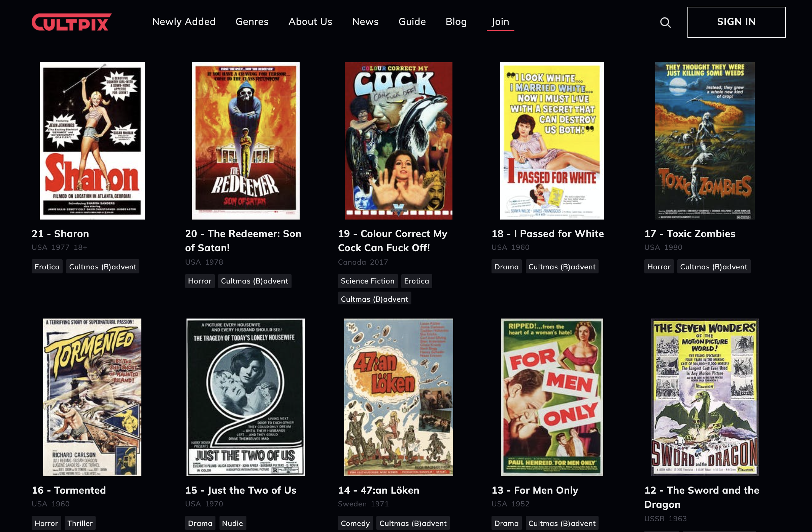Select Drama tag under For Men Only
The image size is (812, 532).
point(506,523)
